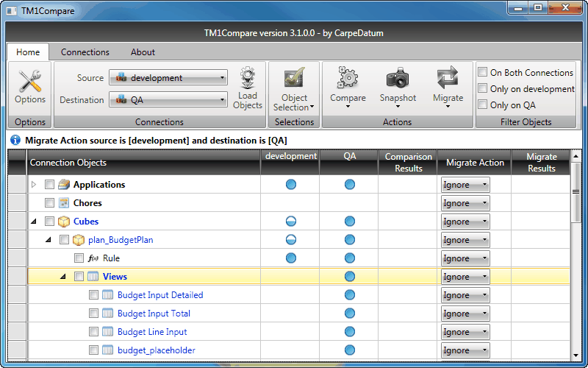Select the budget_placeholder view name
588x368 pixels.
click(157, 350)
